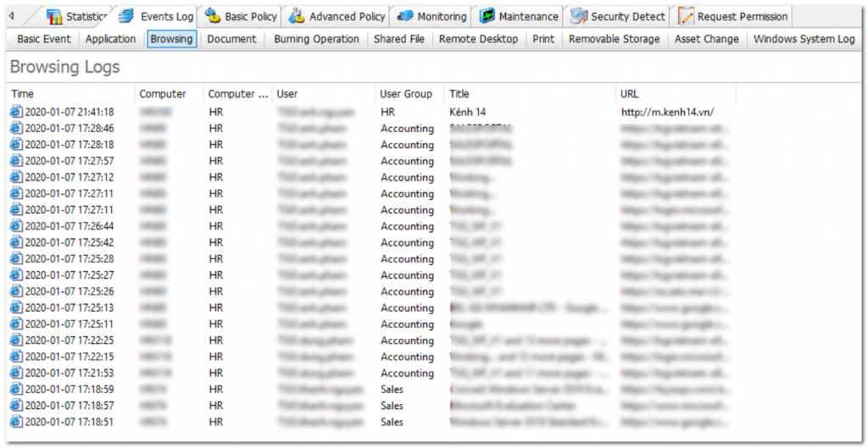
Task: Click the Basic Policy tab icon
Action: 213,17
